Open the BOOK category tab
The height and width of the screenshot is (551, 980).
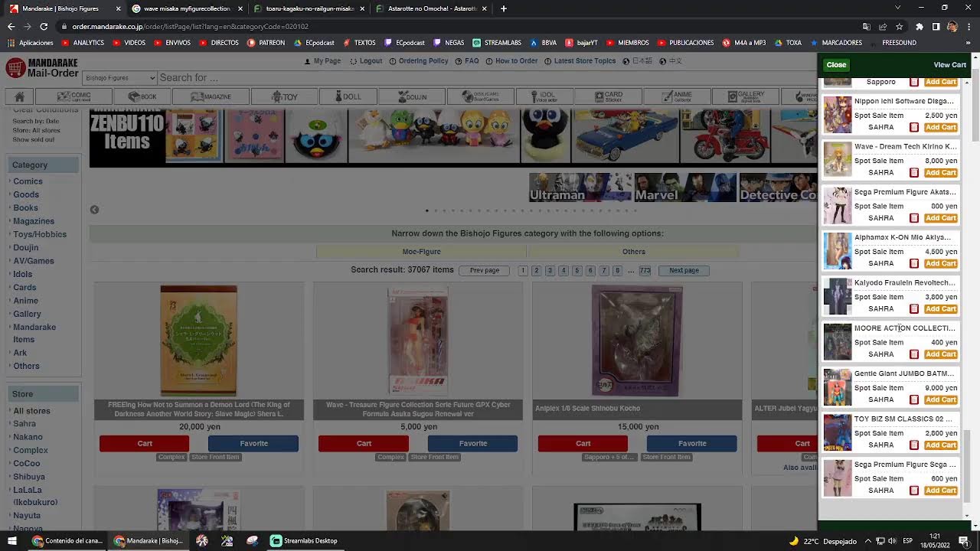[142, 96]
